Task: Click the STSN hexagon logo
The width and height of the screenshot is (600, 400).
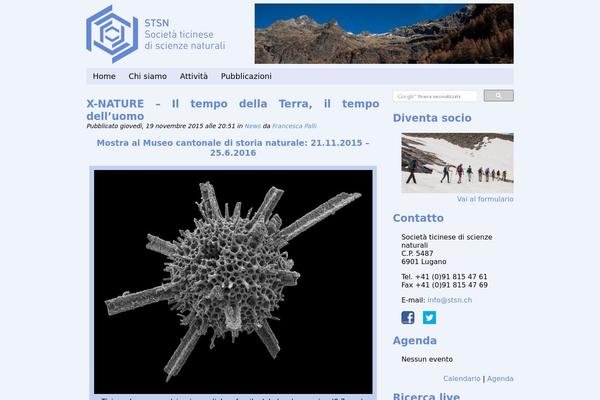Action: (x=112, y=34)
